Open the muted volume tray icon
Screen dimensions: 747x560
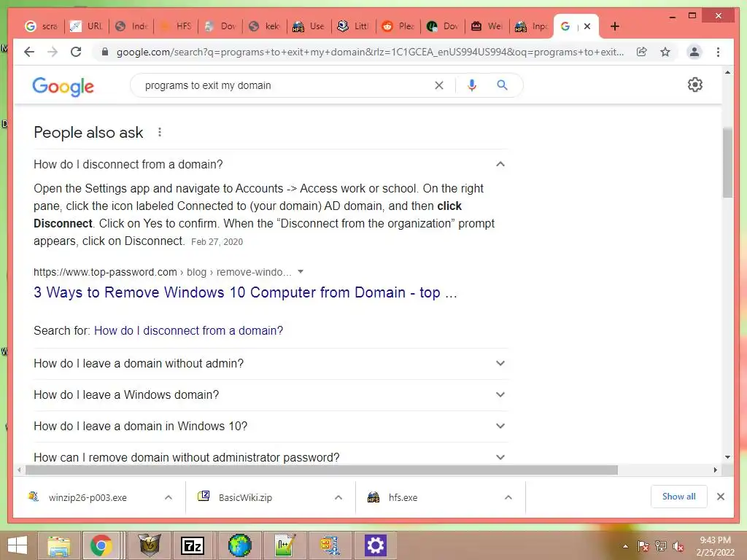pyautogui.click(x=678, y=546)
